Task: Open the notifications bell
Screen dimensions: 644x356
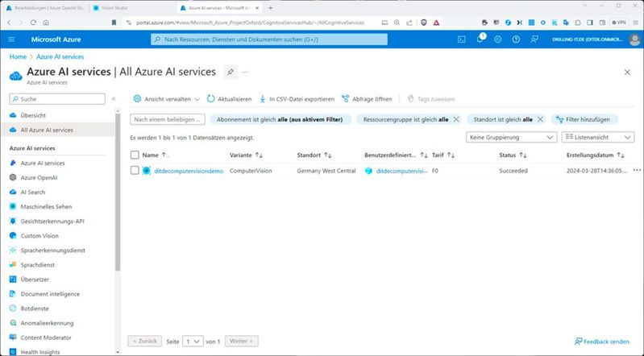Action: coord(480,39)
